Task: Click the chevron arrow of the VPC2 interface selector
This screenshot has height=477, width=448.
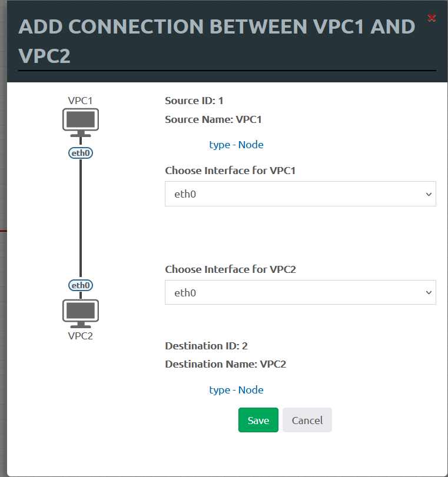Action: 429,293
